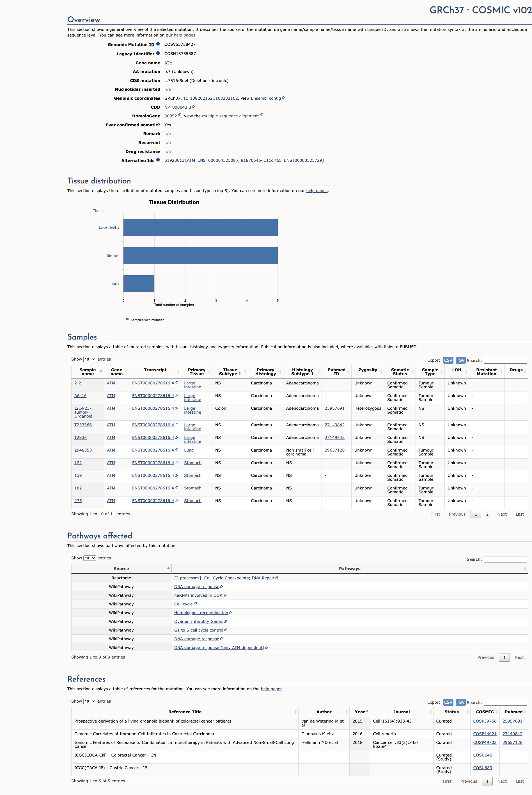Open Reactome Cell Cycle Checkpoints; DNA Repair link
The width and height of the screenshot is (532, 795).
click(224, 578)
